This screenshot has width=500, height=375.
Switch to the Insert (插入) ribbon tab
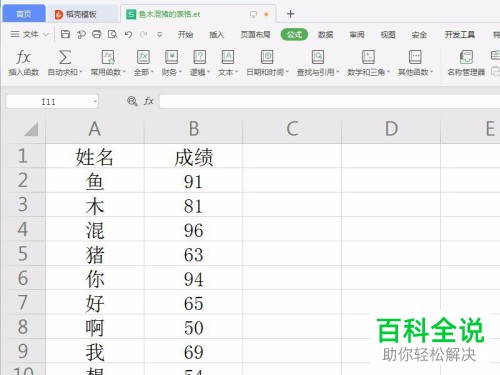tap(216, 34)
